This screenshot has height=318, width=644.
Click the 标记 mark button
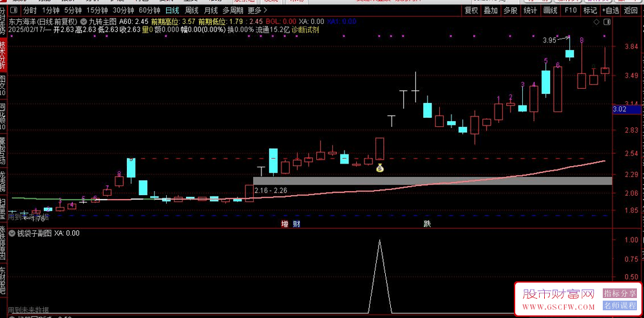coord(590,10)
